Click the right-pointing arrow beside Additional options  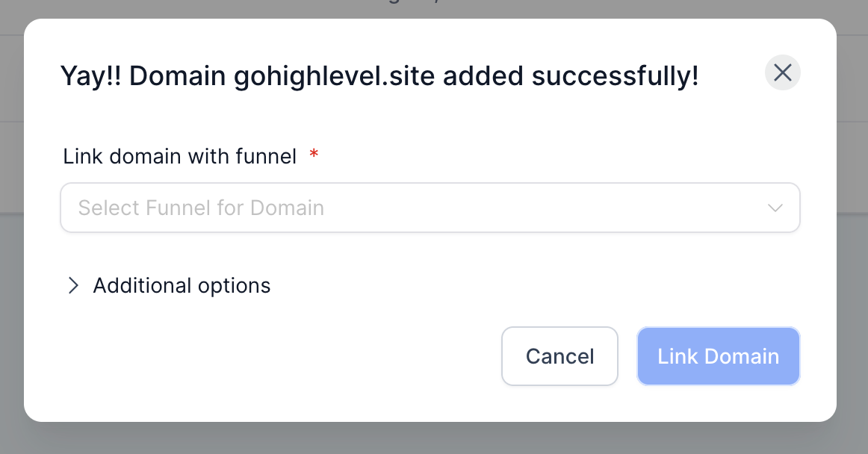point(72,286)
